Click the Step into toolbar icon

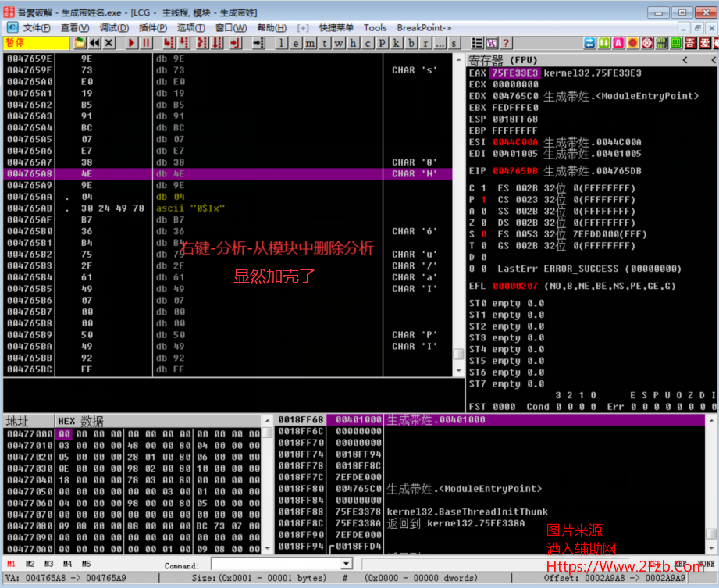click(x=169, y=43)
